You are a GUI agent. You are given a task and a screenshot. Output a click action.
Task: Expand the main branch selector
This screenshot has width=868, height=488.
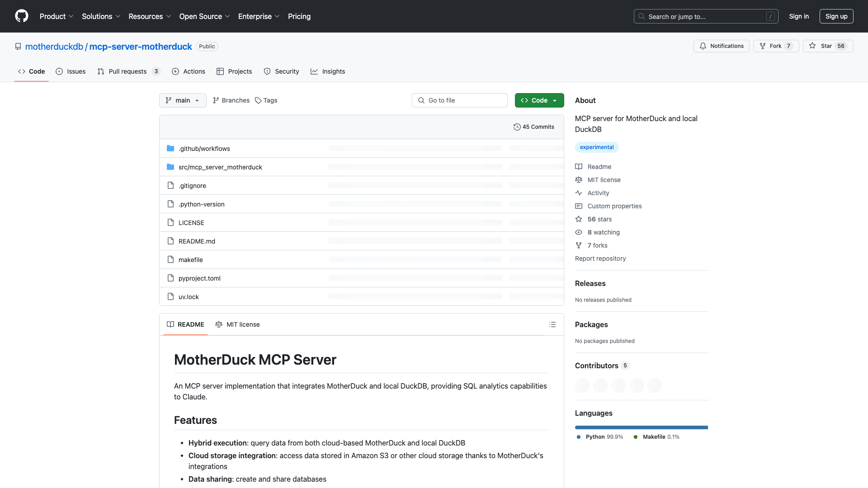click(183, 100)
